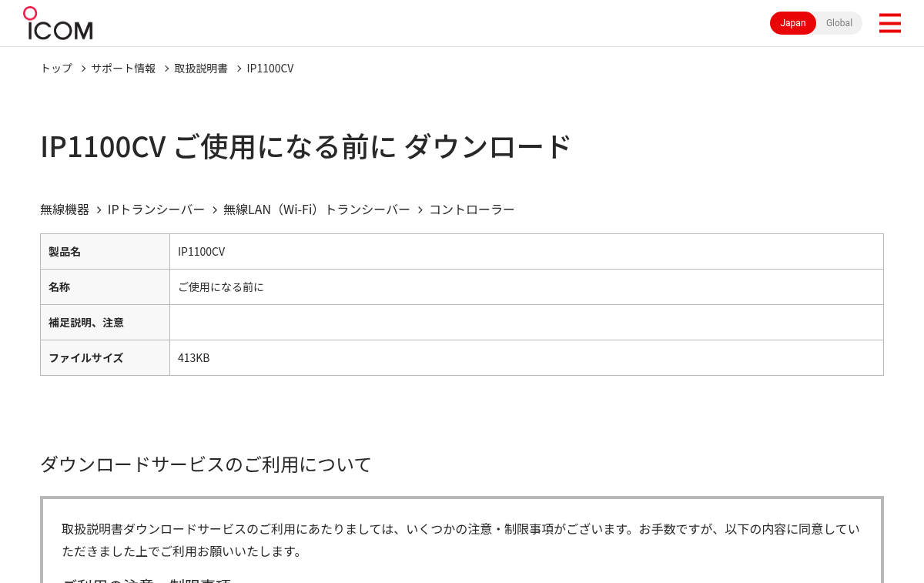
Task: Open サポート情報 breadcrumb link
Action: [123, 68]
